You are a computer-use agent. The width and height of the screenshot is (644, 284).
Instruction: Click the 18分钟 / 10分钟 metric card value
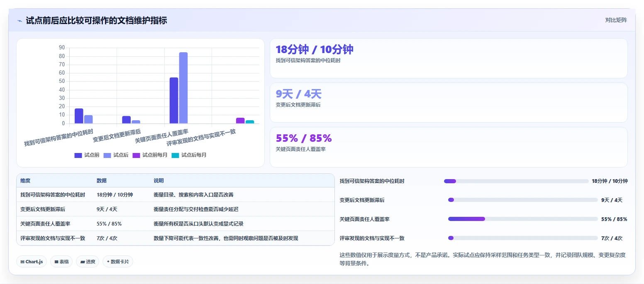click(315, 49)
